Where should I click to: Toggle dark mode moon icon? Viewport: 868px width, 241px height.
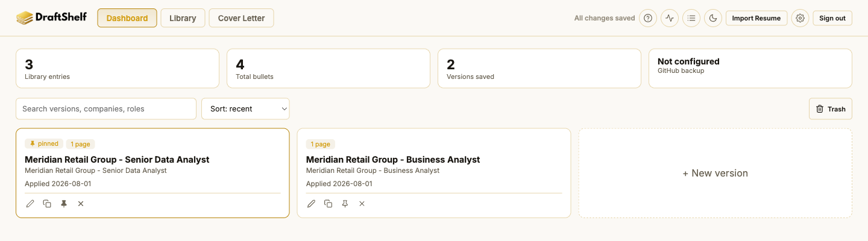tap(713, 18)
